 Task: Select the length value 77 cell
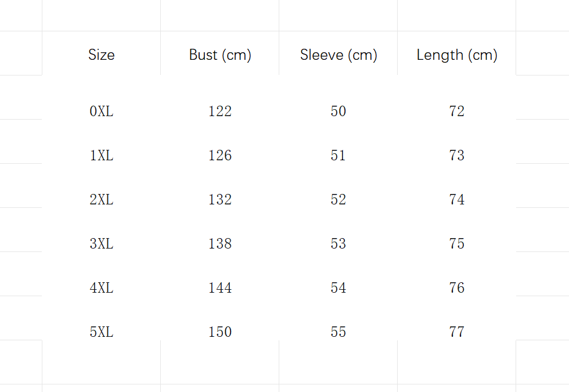(457, 332)
